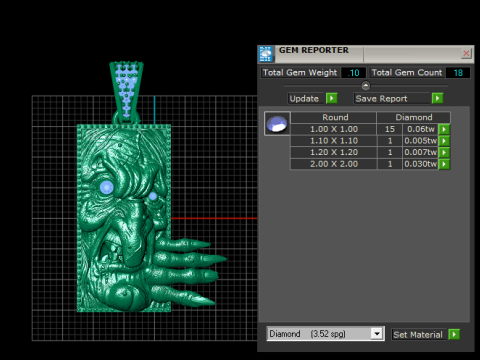Open the Diamond material dropdown
Image resolution: width=480 pixels, height=360 pixels.
tap(377, 334)
